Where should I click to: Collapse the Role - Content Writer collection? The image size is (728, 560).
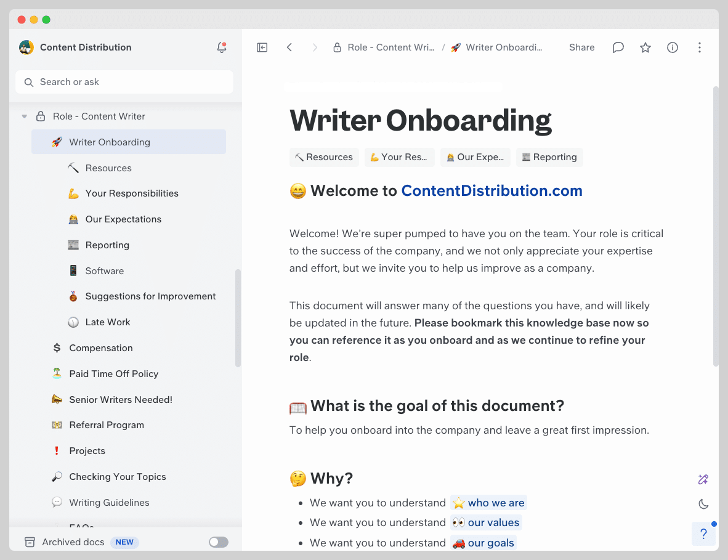[x=24, y=116]
